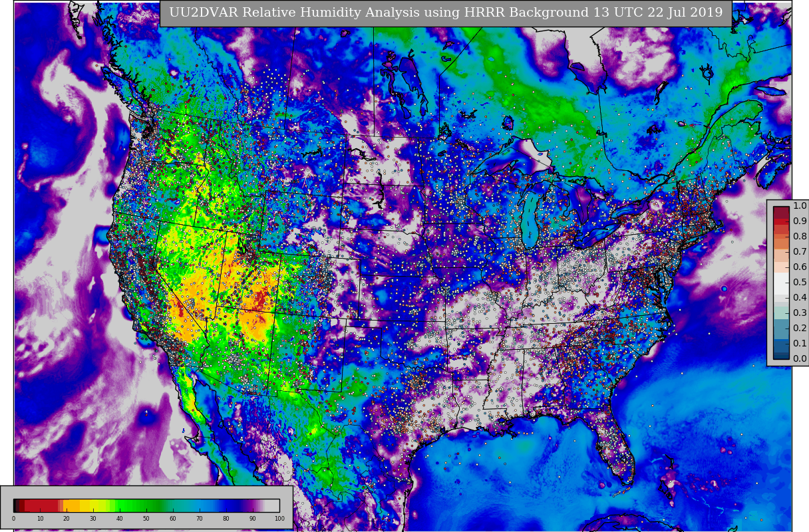Select the "0.2" label on the right legend
The width and height of the screenshot is (809, 532).
click(800, 329)
